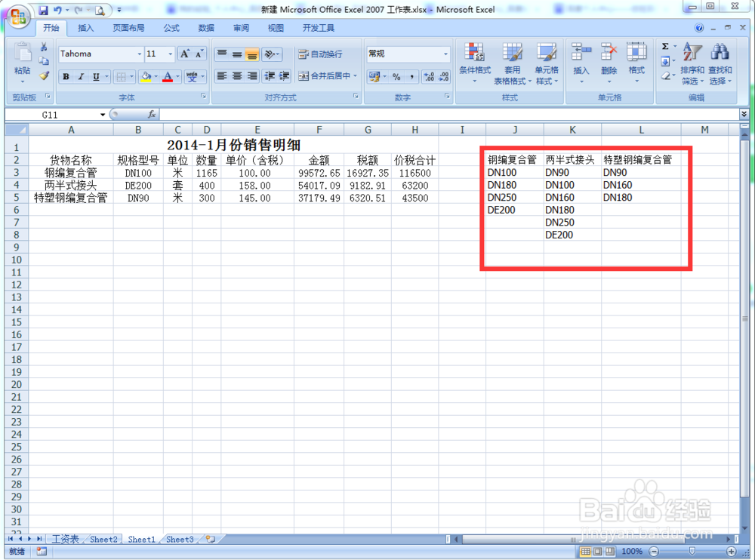Decrease decimal places

(x=443, y=76)
